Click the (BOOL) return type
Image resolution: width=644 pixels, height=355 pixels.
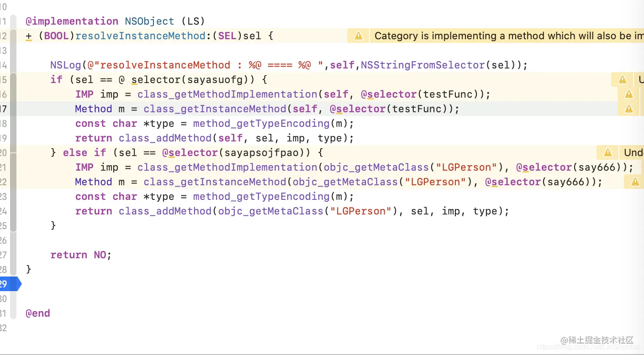click(x=57, y=36)
